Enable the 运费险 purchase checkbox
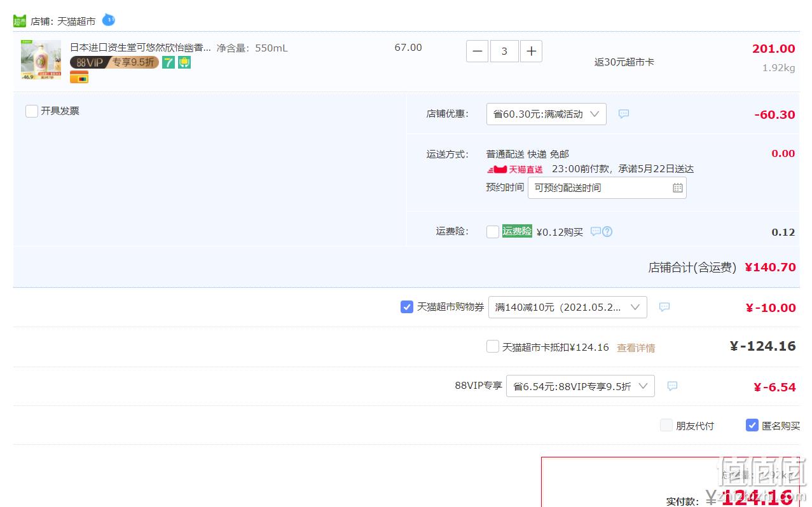 (493, 232)
